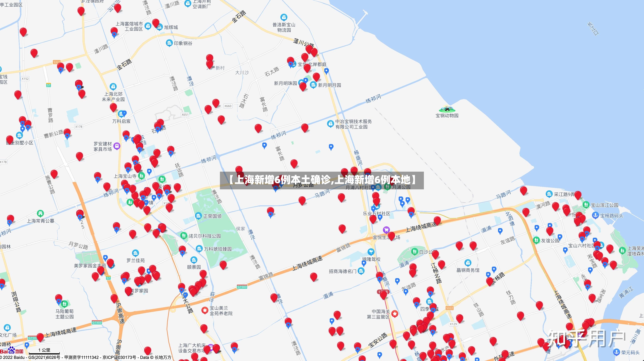The width and height of the screenshot is (644, 361).
Task: Click the 中国海关第三监管区 red star icon
Action: point(395,314)
